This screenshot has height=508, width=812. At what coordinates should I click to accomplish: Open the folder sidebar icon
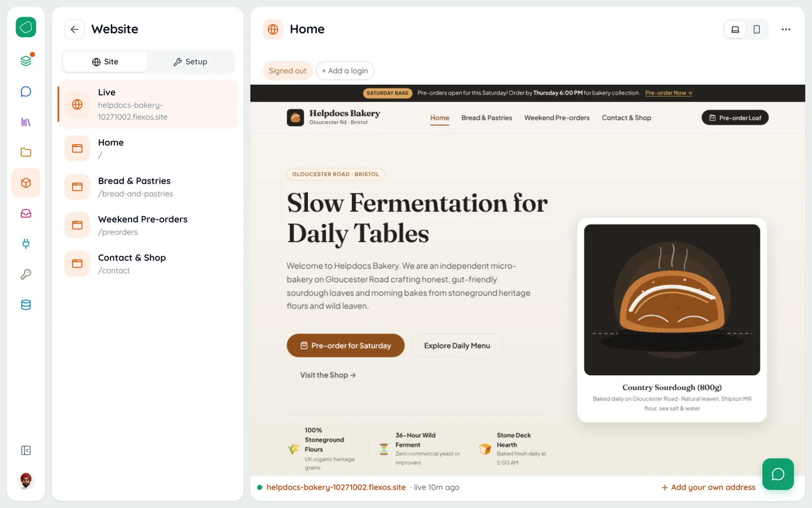[26, 152]
